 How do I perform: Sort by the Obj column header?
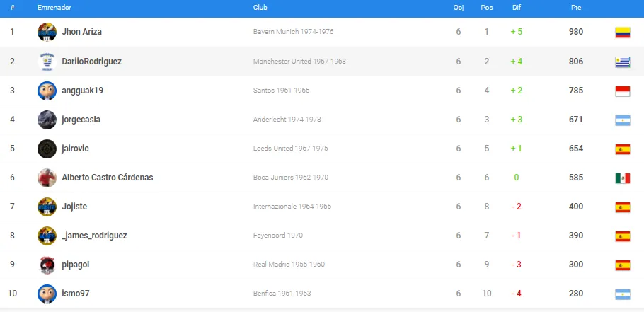coord(459,8)
